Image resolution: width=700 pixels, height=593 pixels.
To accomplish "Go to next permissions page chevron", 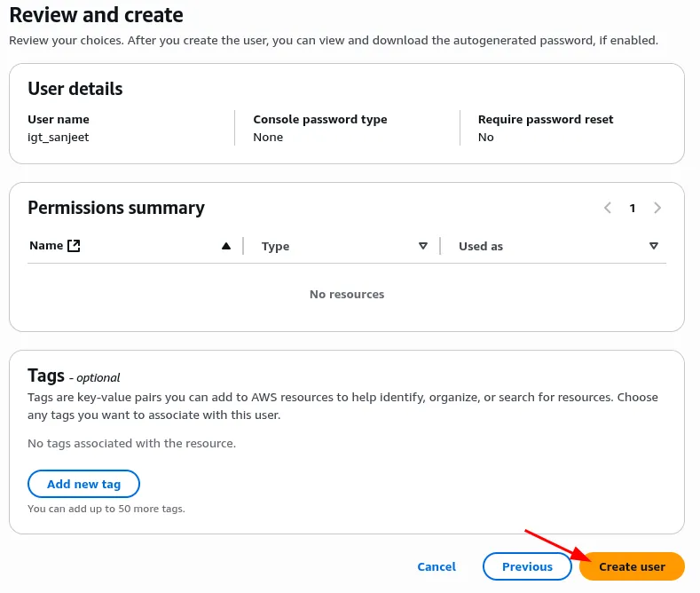I will (x=657, y=208).
